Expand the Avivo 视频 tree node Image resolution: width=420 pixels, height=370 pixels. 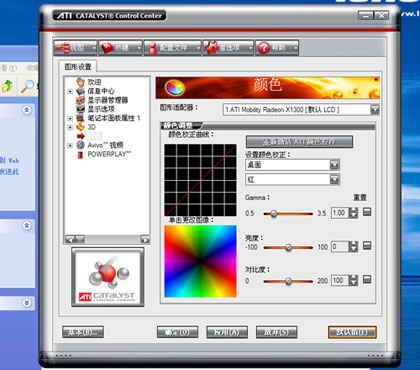click(x=70, y=145)
